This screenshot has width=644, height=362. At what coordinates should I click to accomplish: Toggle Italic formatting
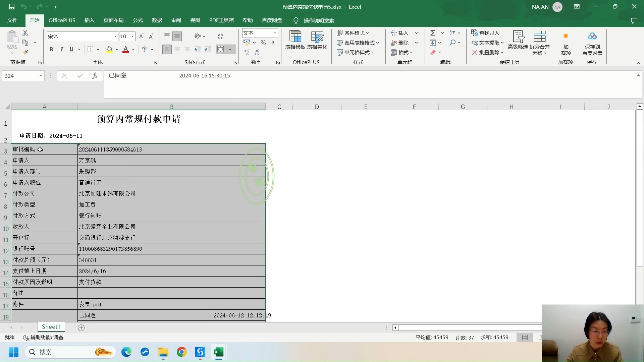pyautogui.click(x=61, y=49)
